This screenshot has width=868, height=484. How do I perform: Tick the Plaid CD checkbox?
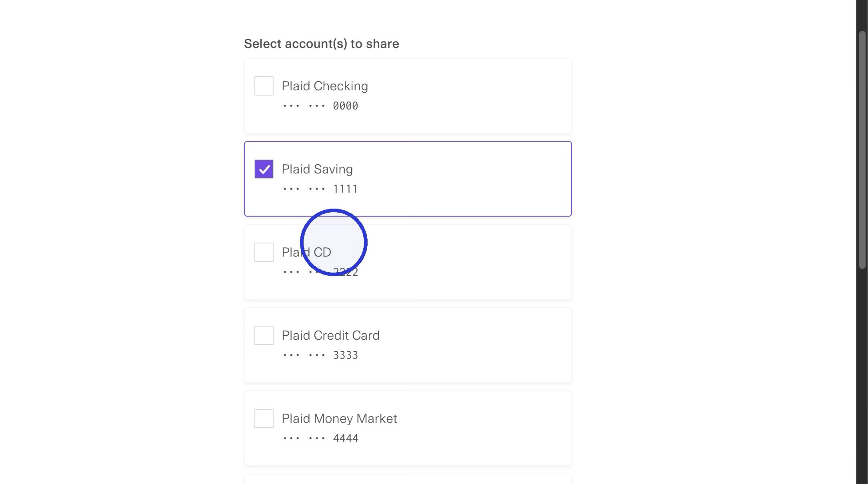coord(264,252)
